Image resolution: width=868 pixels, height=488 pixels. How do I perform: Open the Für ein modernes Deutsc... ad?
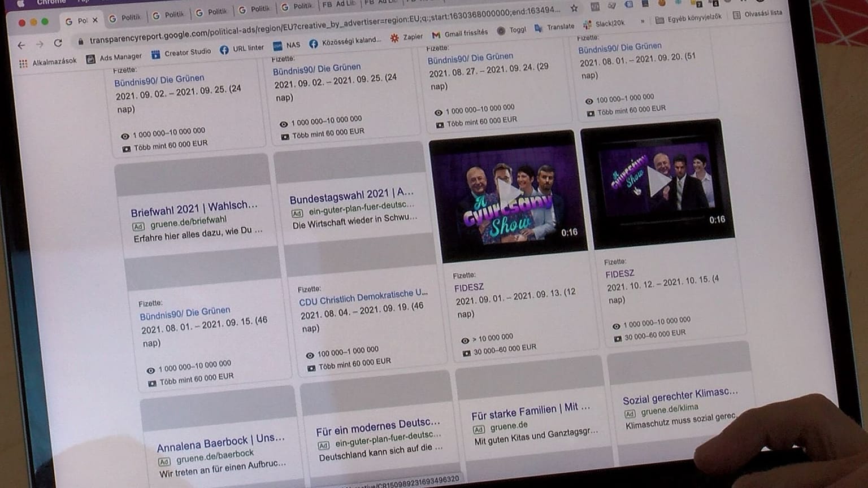click(x=377, y=428)
